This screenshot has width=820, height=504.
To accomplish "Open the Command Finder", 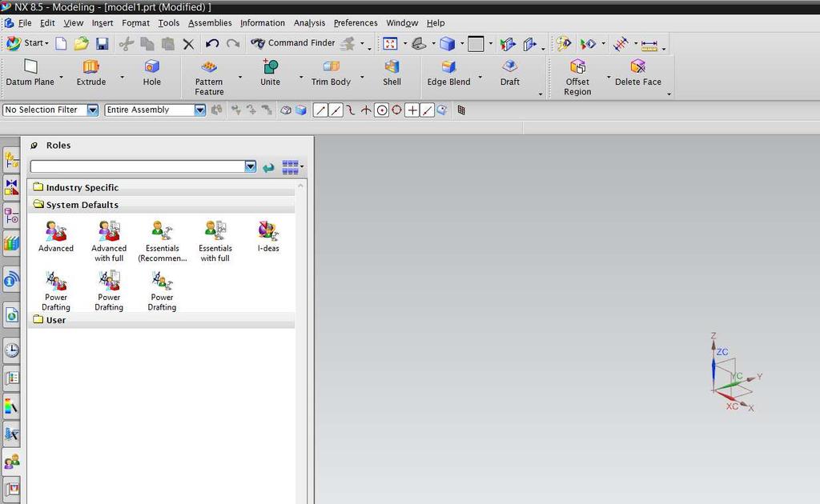I will click(x=293, y=43).
